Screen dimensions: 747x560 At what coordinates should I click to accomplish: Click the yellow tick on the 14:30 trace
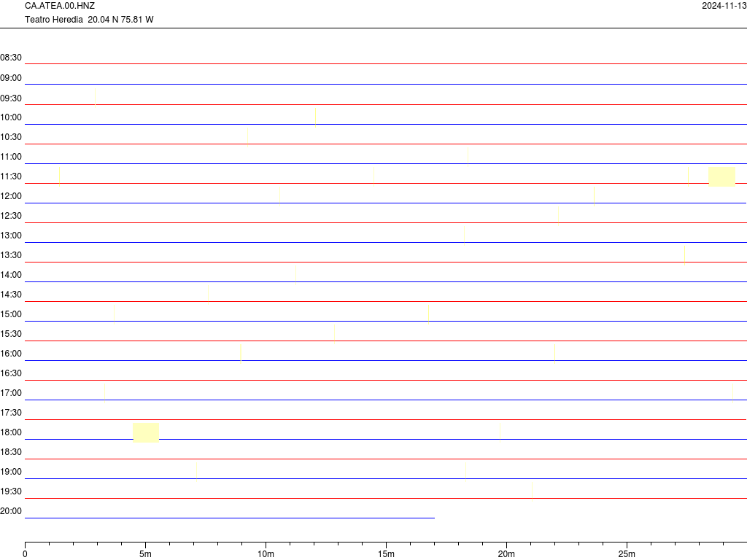tap(208, 295)
